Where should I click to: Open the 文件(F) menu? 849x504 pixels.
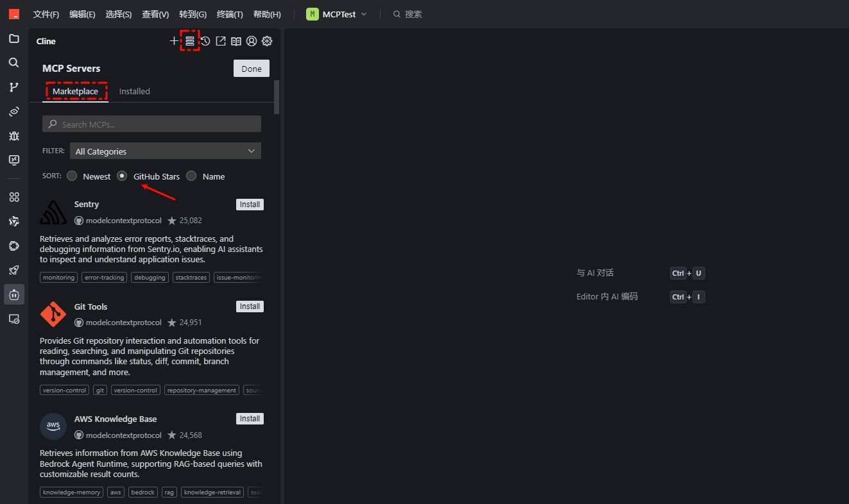coord(46,14)
